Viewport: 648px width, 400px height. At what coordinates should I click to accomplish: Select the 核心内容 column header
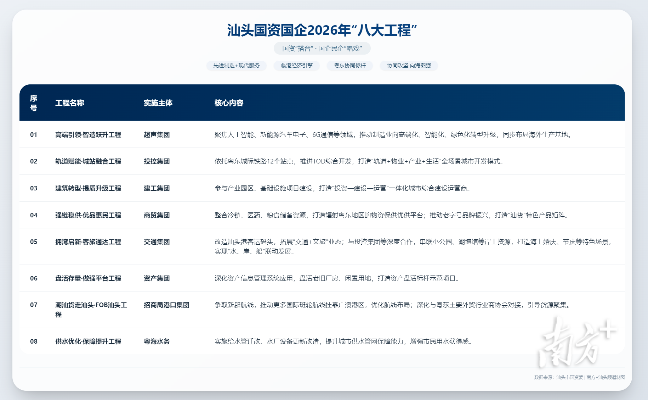point(229,103)
